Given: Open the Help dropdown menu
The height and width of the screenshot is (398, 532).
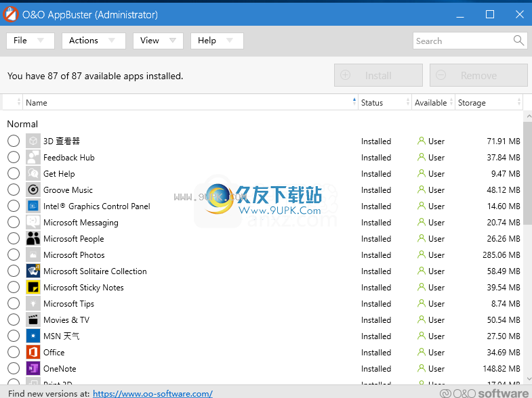Looking at the screenshot, I should point(217,41).
